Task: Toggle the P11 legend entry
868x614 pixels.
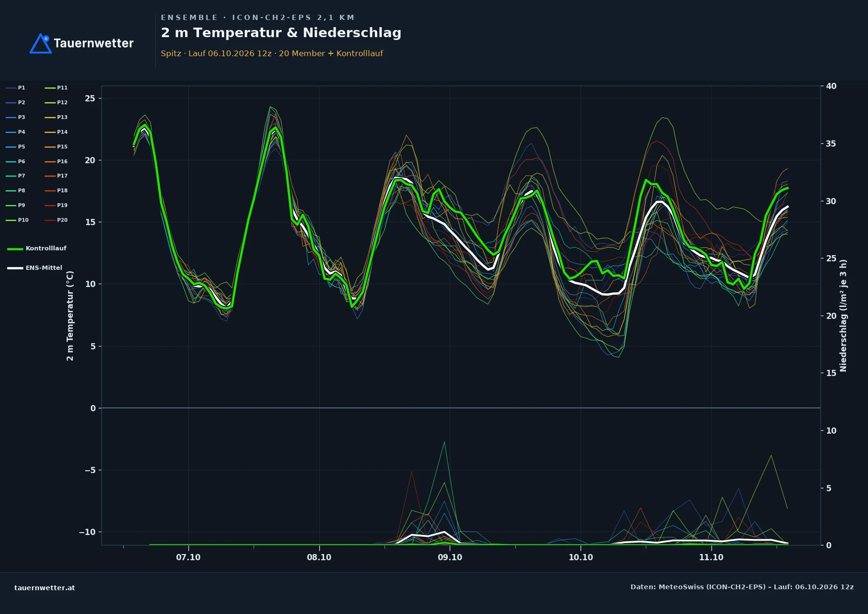Action: [x=56, y=88]
